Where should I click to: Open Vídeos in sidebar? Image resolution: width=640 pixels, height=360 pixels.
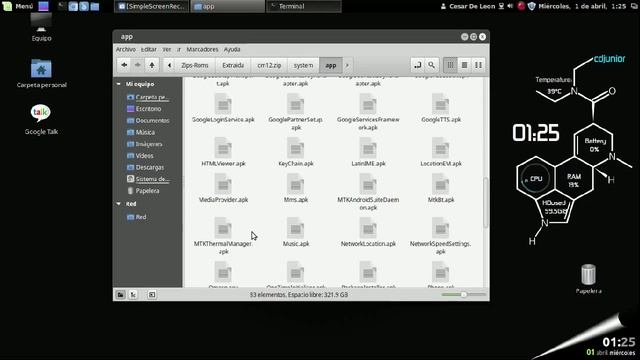pyautogui.click(x=140, y=156)
